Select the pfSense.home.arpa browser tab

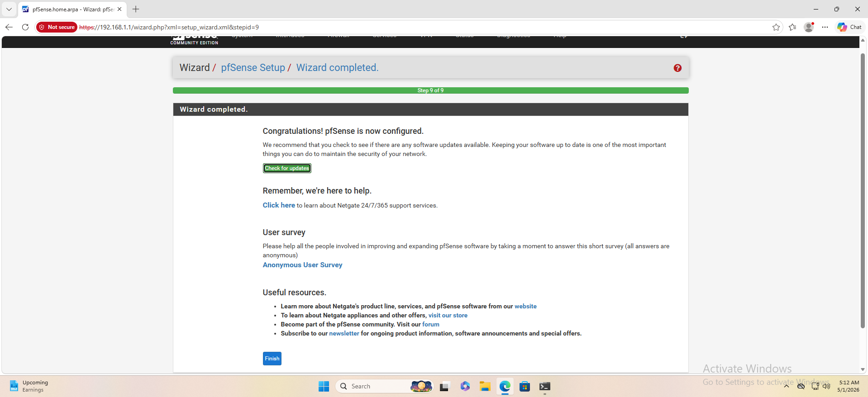coord(72,9)
